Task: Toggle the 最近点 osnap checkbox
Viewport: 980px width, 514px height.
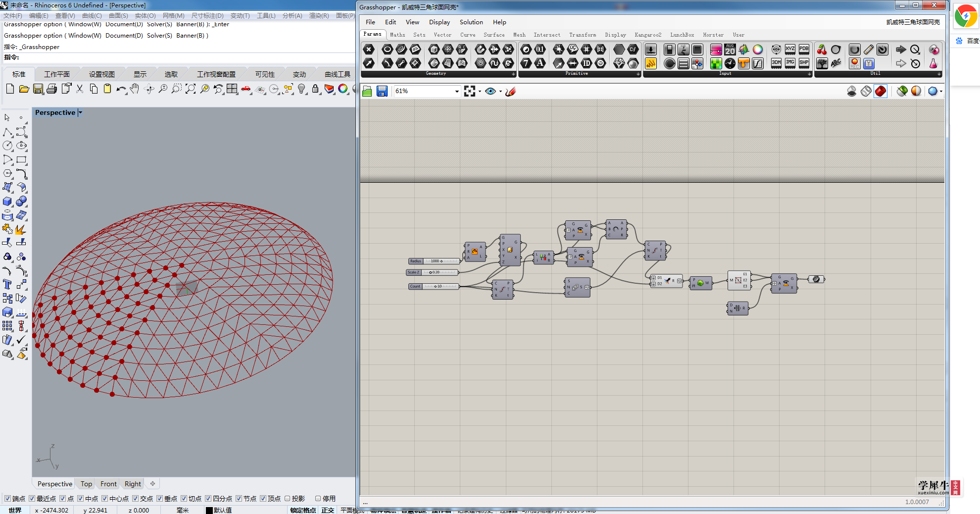Action: (32, 498)
